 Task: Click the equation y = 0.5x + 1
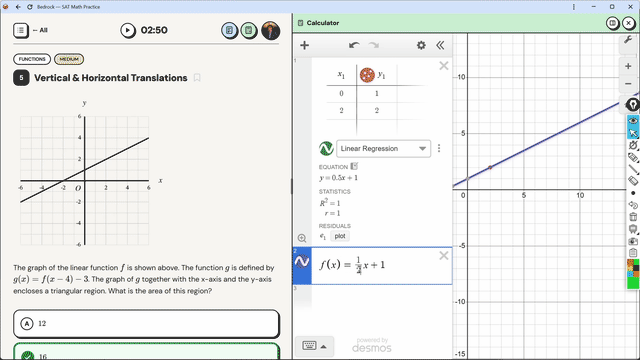[x=338, y=178]
